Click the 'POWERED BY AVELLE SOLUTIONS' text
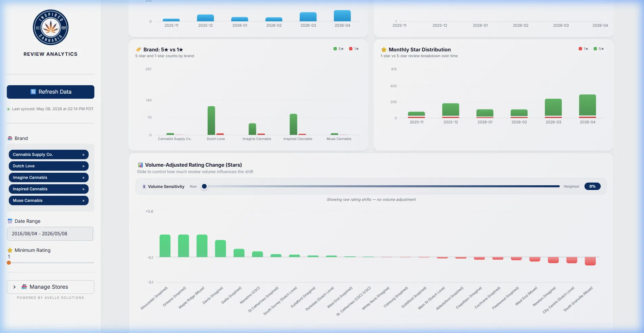Viewport: 644px width, 333px height. (x=50, y=298)
